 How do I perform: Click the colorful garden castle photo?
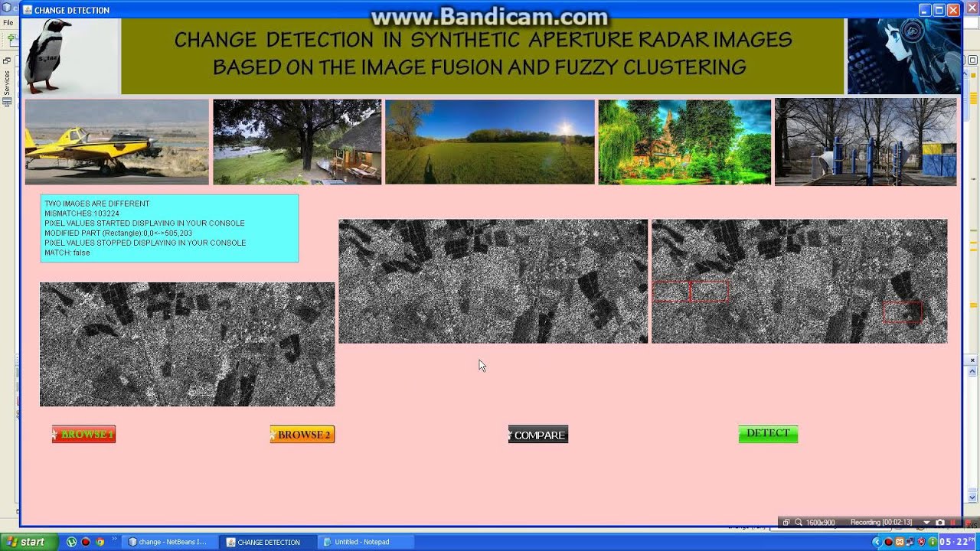[x=684, y=142]
